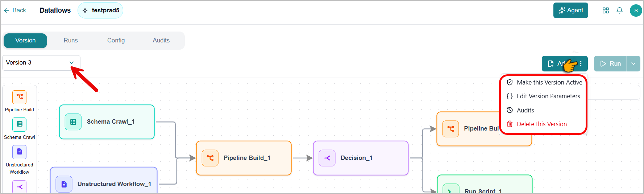Select the Unstructured Workflow_1 node

click(x=104, y=180)
